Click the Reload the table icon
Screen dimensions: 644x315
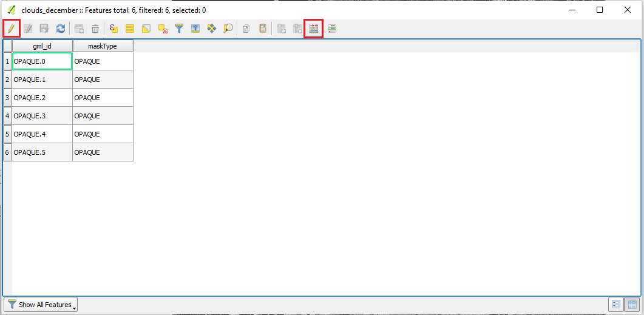(x=61, y=29)
